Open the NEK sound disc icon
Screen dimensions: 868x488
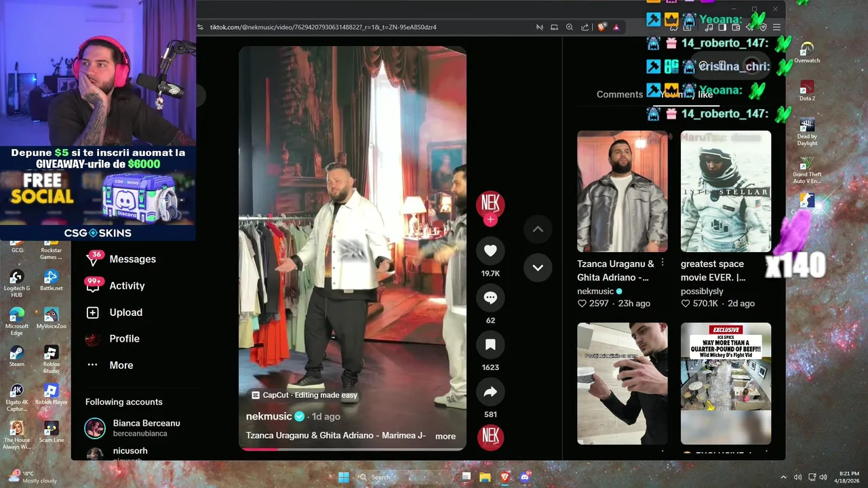click(490, 438)
